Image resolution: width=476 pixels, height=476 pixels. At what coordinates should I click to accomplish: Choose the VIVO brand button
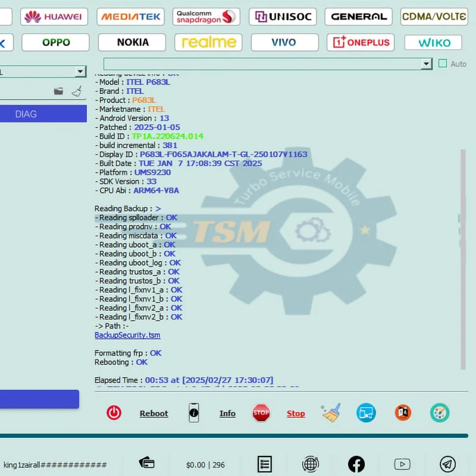coord(285,42)
